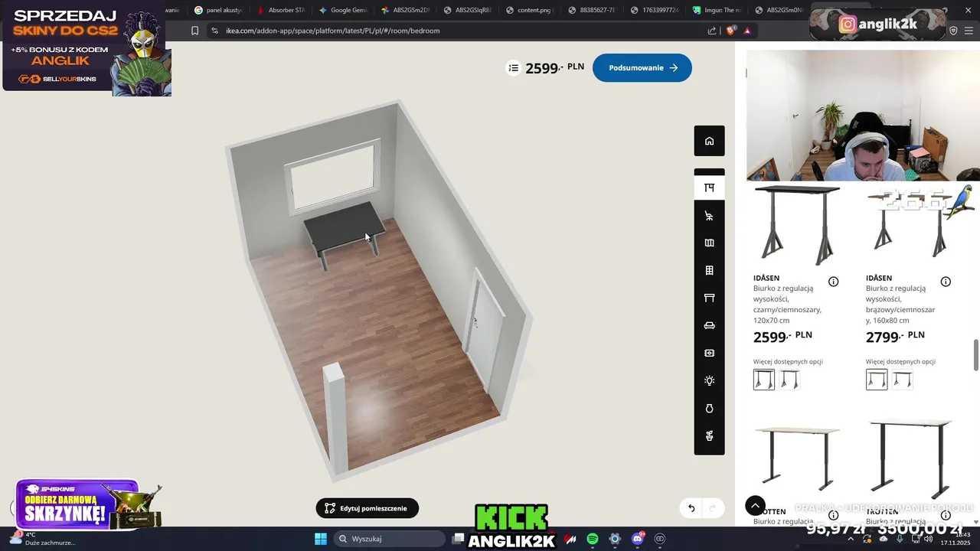The height and width of the screenshot is (551, 980).
Task: Click Podsumowanie summary button
Action: (x=642, y=68)
